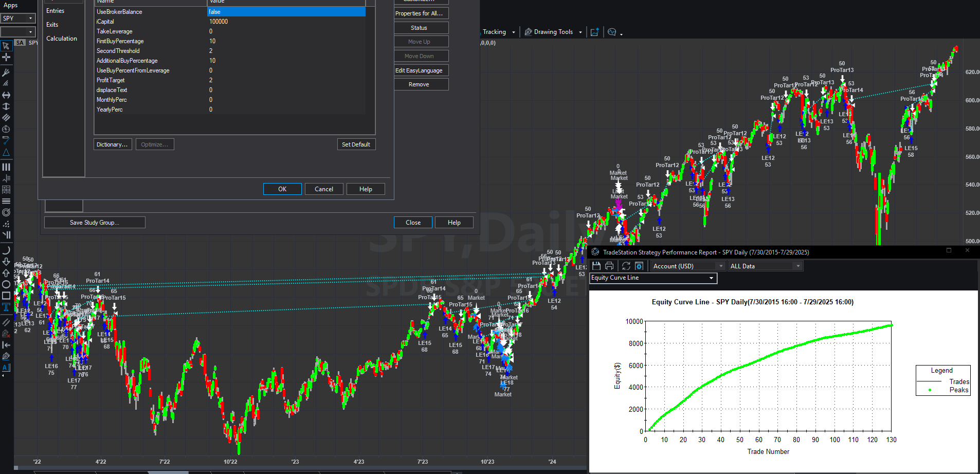Expand the Tracking menu arrow
The image size is (980, 474).
click(513, 32)
